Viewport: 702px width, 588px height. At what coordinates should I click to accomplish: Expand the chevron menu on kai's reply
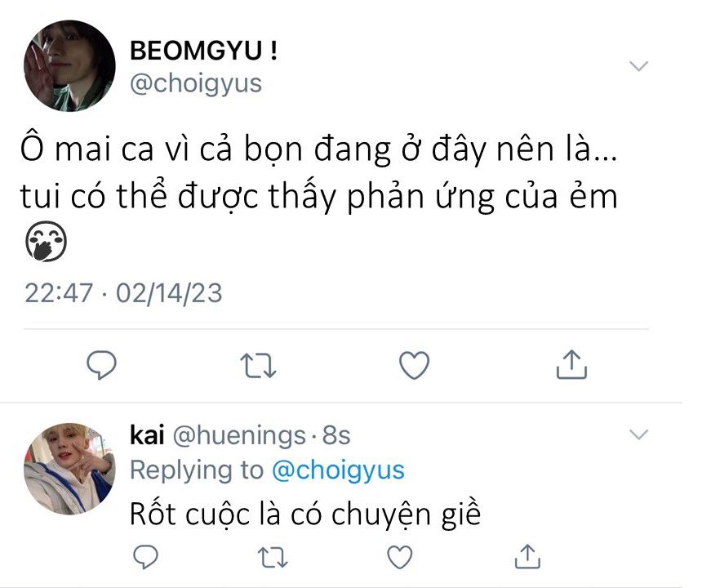(638, 434)
